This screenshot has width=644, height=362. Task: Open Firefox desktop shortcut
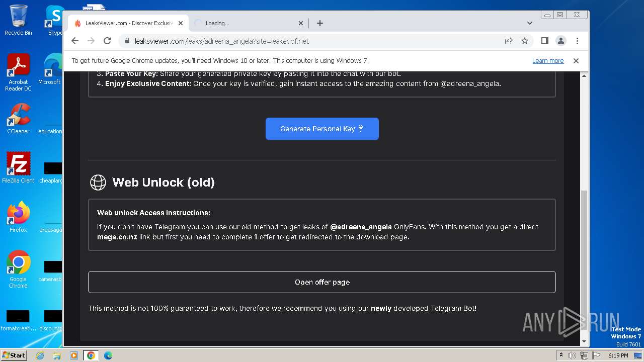pos(18,217)
